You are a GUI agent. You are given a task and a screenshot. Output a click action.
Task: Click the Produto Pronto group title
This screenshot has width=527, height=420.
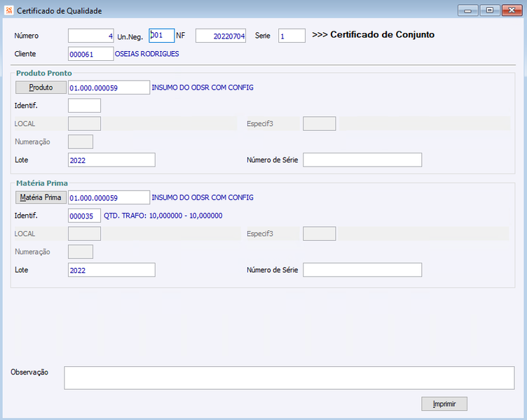pos(44,73)
